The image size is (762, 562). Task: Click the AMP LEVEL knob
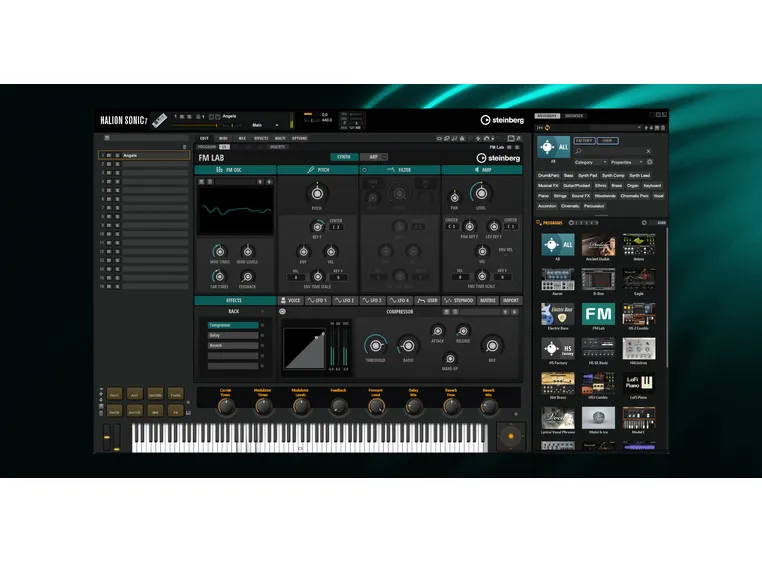coord(481,193)
